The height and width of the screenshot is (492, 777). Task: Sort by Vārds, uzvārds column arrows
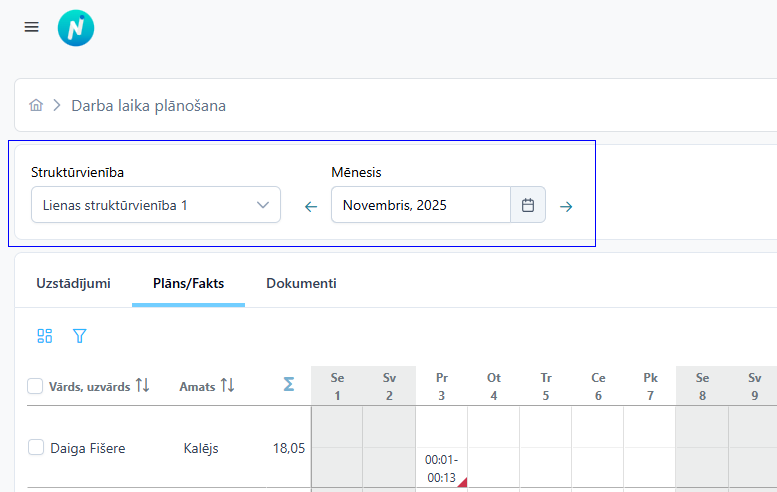click(x=143, y=384)
